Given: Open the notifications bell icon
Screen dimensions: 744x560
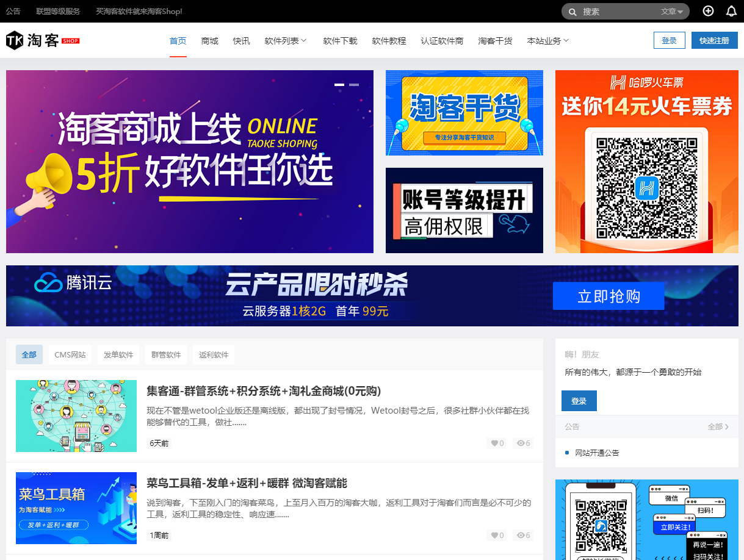Looking at the screenshot, I should 731,11.
